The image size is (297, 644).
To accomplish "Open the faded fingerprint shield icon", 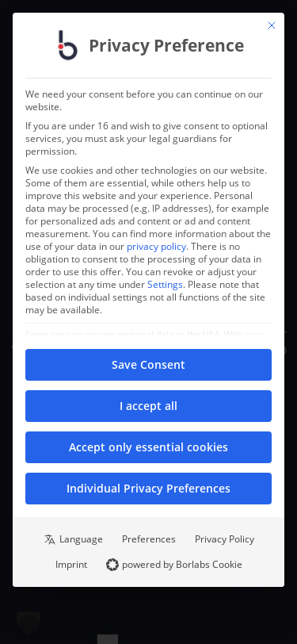I will [29, 623].
